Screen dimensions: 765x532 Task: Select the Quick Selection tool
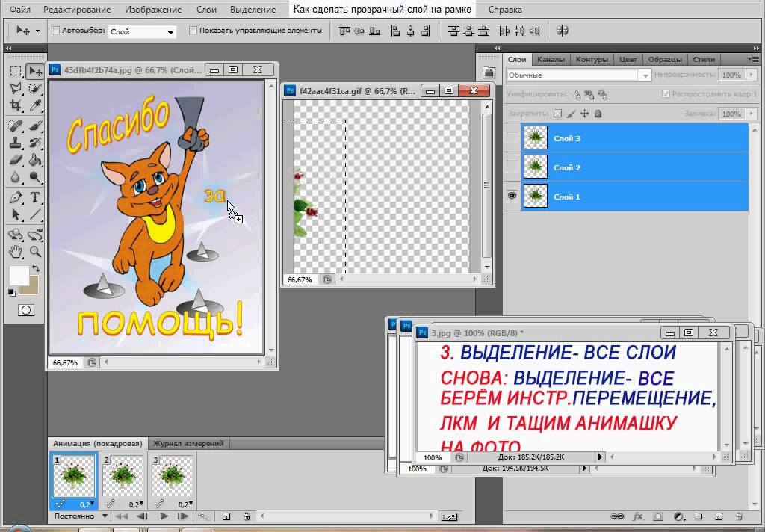35,89
